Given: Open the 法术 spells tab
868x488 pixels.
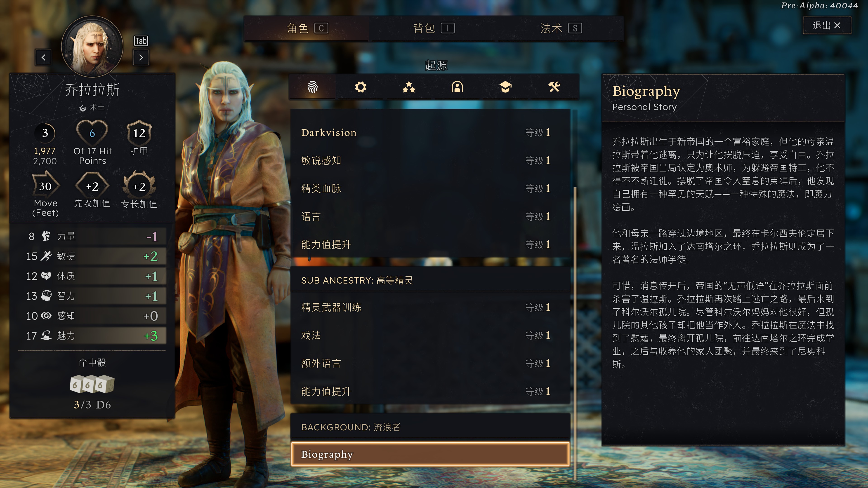Looking at the screenshot, I should click(560, 28).
